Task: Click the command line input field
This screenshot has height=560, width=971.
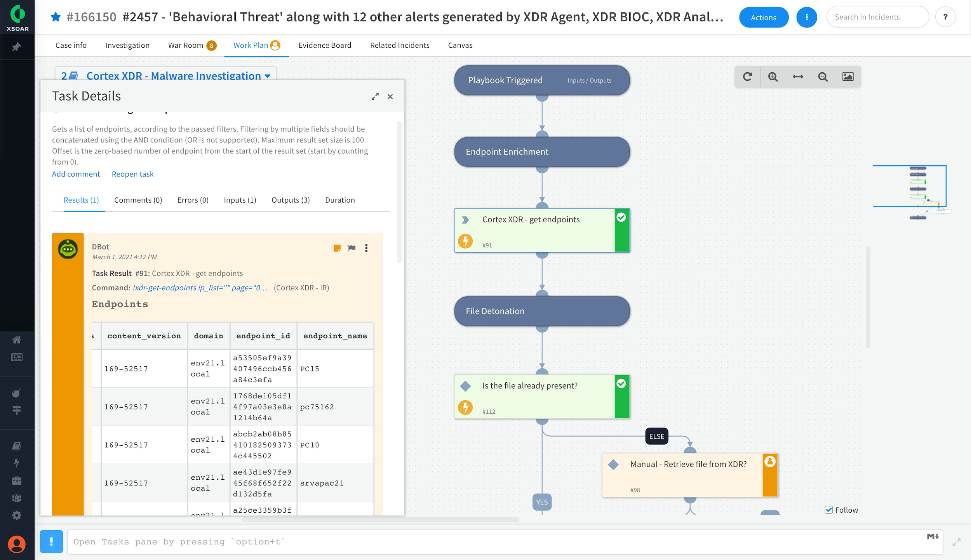Action: pos(504,542)
